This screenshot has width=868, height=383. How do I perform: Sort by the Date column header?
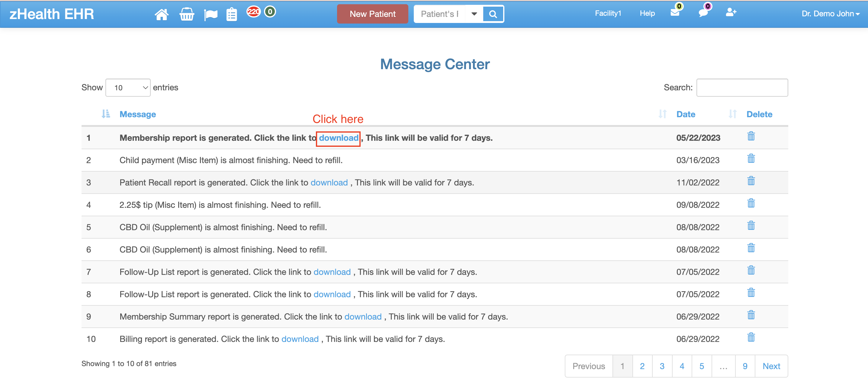point(685,114)
